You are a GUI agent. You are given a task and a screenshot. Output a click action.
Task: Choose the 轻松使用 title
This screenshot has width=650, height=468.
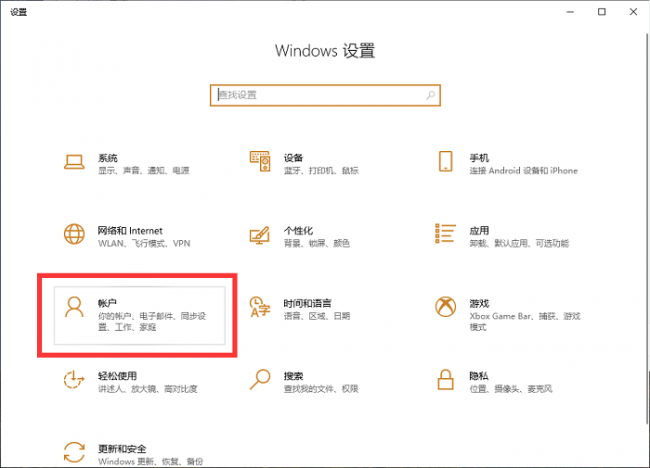(117, 376)
